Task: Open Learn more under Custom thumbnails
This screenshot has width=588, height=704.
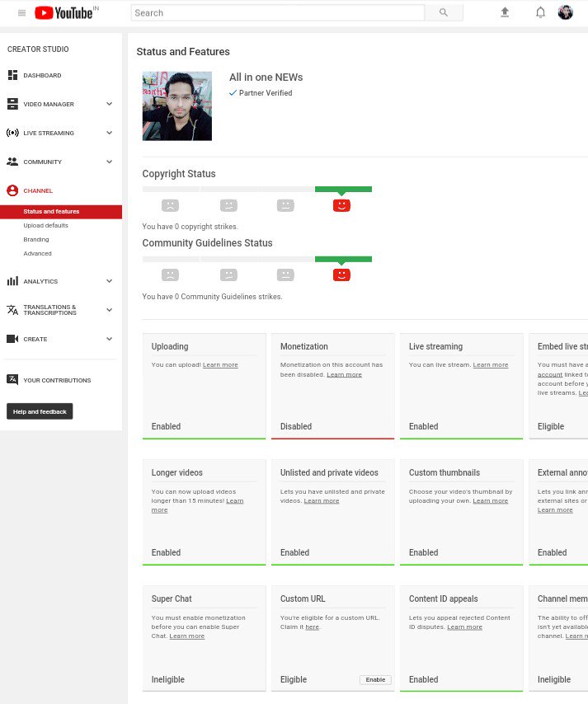Action: coord(491,501)
